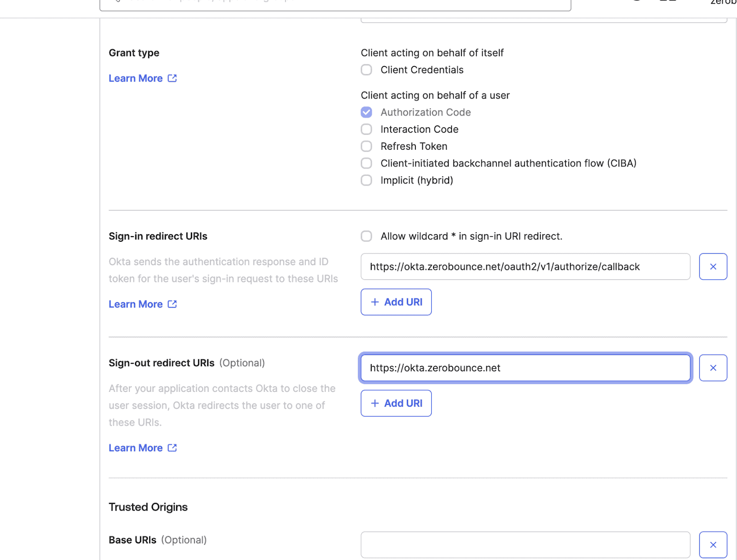Click the external link icon next to Sign-out redirect Learn More

tap(171, 448)
